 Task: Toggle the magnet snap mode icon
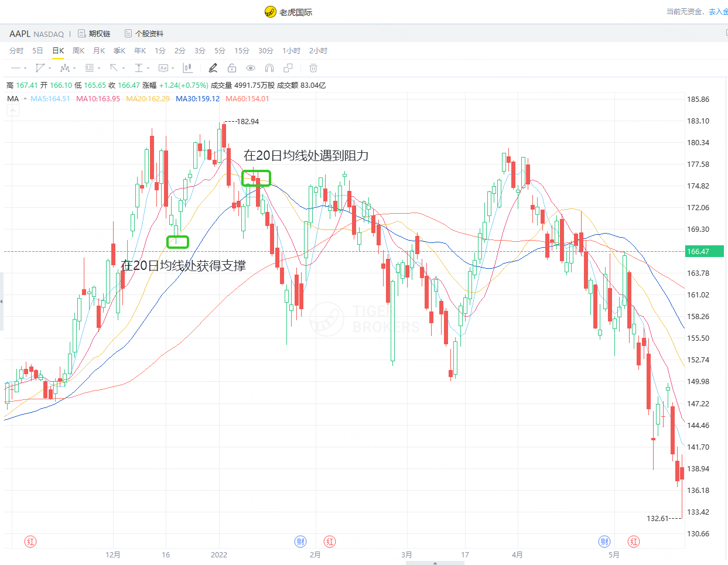coord(269,68)
